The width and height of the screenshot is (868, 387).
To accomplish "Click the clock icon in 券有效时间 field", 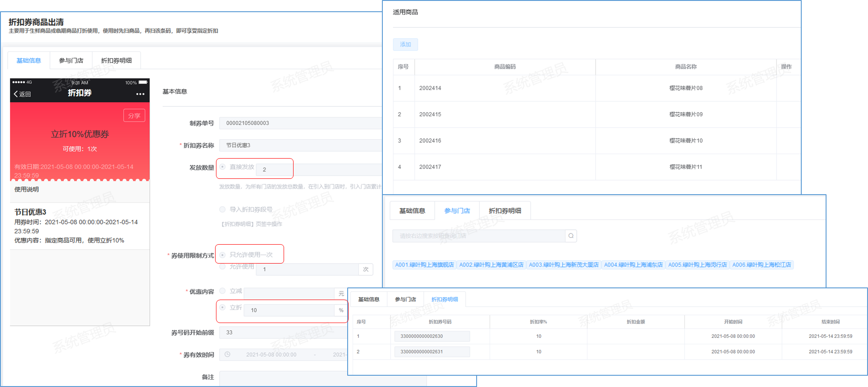I will point(228,355).
